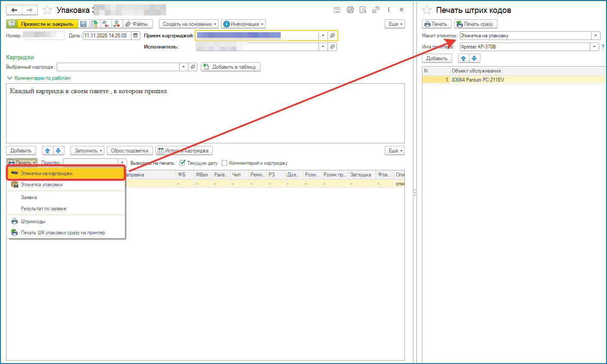The image size is (607, 364).
Task: Click into the work comments text area
Action: (205, 113)
